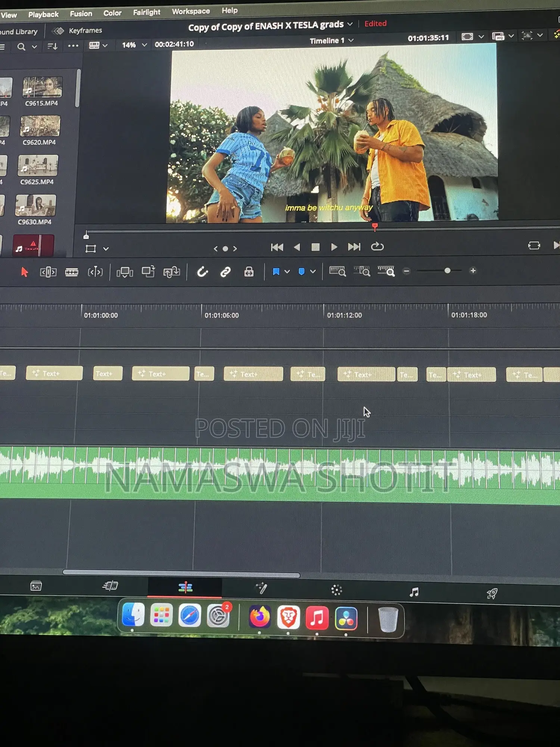Click the Overwrite Clip icon
This screenshot has width=560, height=747.
click(x=148, y=272)
